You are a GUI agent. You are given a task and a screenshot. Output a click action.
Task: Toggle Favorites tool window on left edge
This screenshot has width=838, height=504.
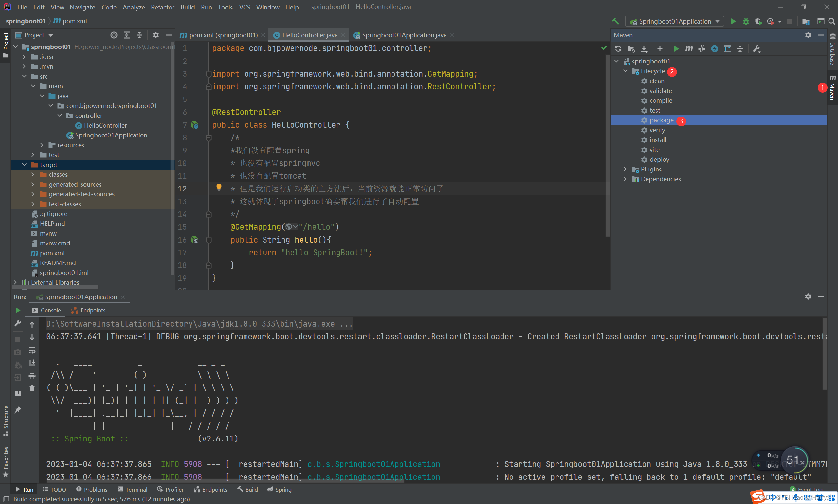[6, 462]
